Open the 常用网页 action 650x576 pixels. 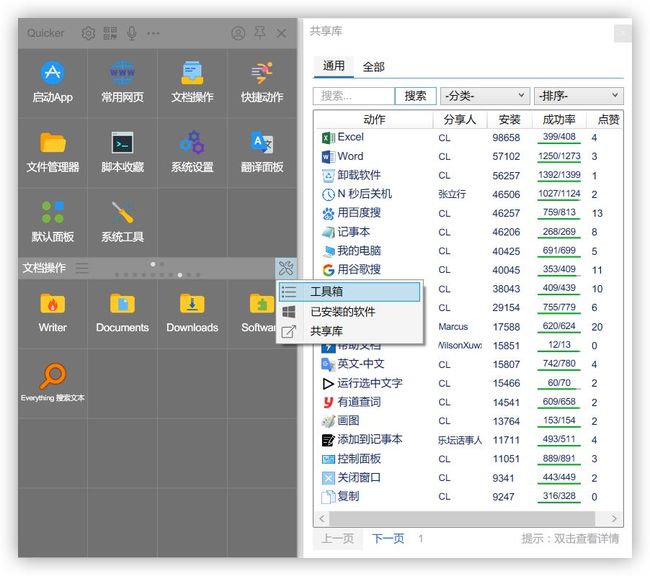[x=122, y=82]
